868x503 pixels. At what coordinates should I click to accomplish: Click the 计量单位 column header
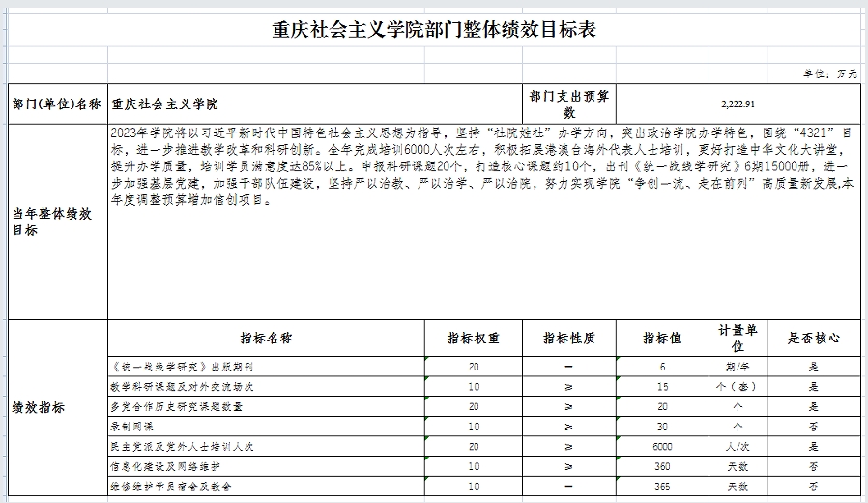coord(738,338)
